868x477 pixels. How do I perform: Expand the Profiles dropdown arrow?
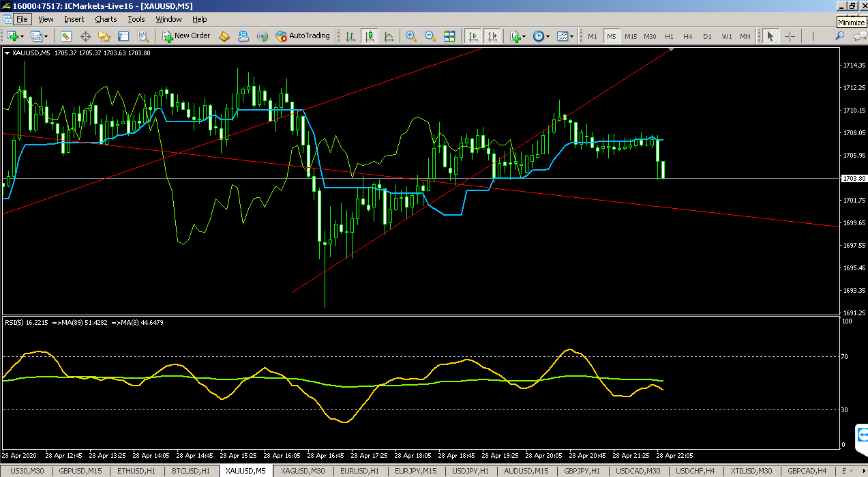pyautogui.click(x=46, y=36)
